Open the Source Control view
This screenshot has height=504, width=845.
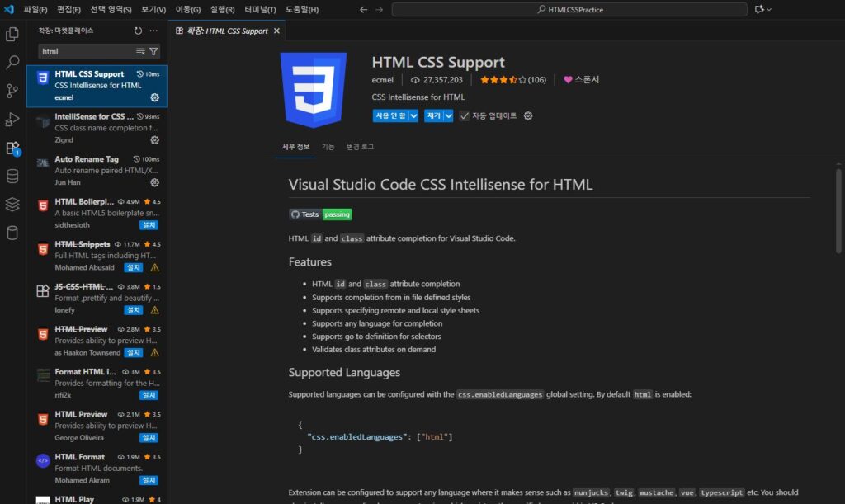coord(12,91)
